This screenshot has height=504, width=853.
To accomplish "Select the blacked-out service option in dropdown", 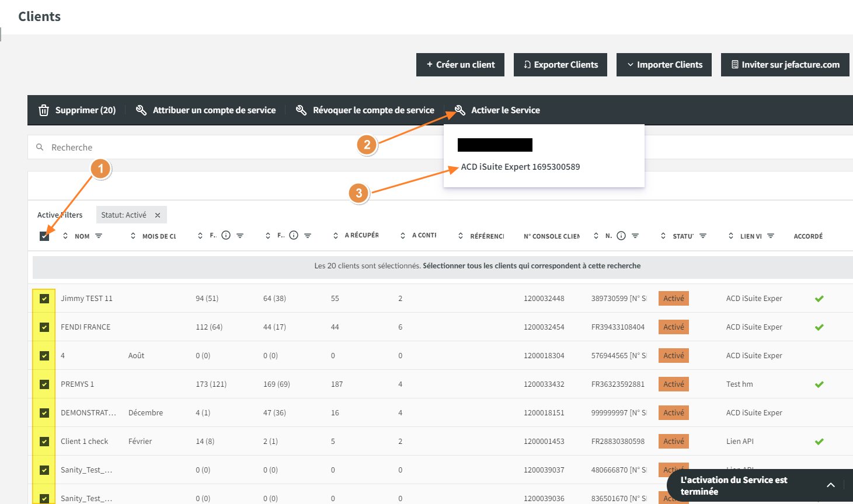I will pos(495,145).
